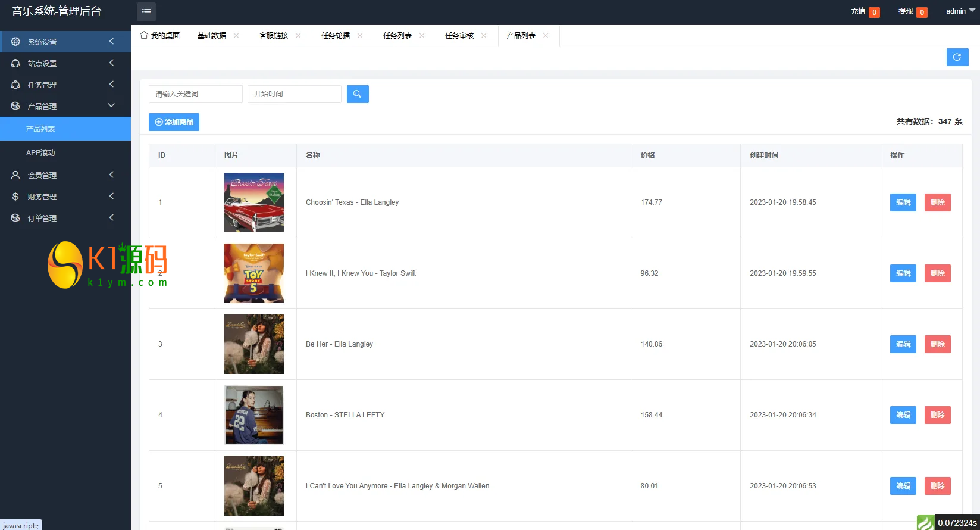Expand the 订单管理 menu chevron
980x530 pixels.
(111, 217)
